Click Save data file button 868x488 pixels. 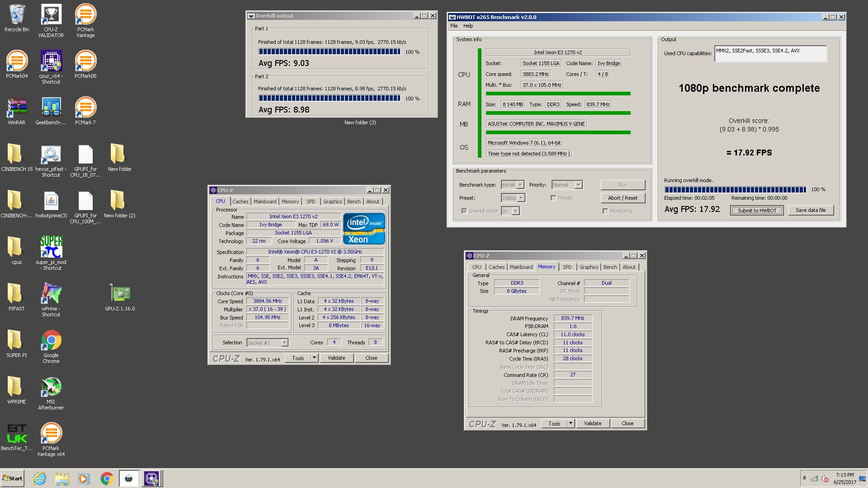coord(811,210)
